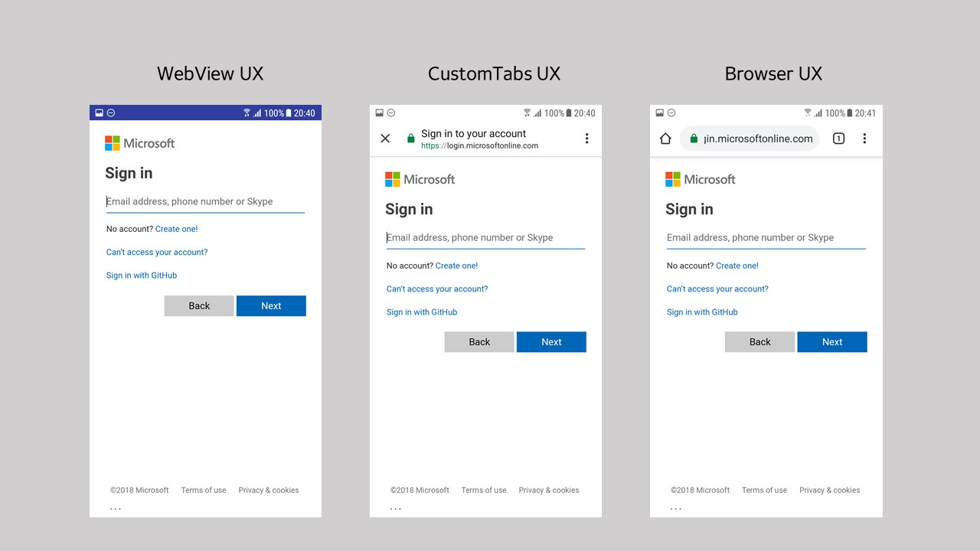Tap the Browser UX Wi-Fi status icon

807,113
